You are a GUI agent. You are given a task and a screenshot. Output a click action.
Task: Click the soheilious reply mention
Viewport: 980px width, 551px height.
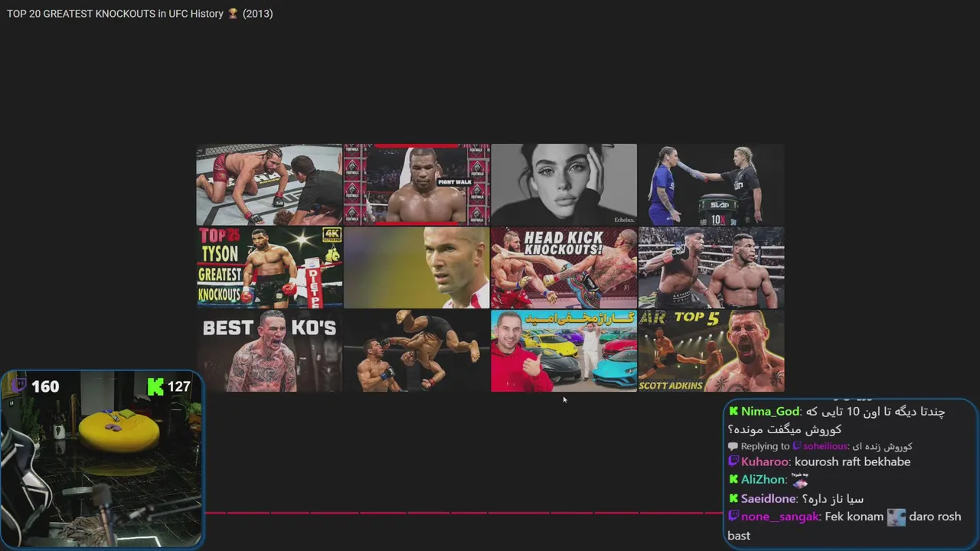(825, 446)
